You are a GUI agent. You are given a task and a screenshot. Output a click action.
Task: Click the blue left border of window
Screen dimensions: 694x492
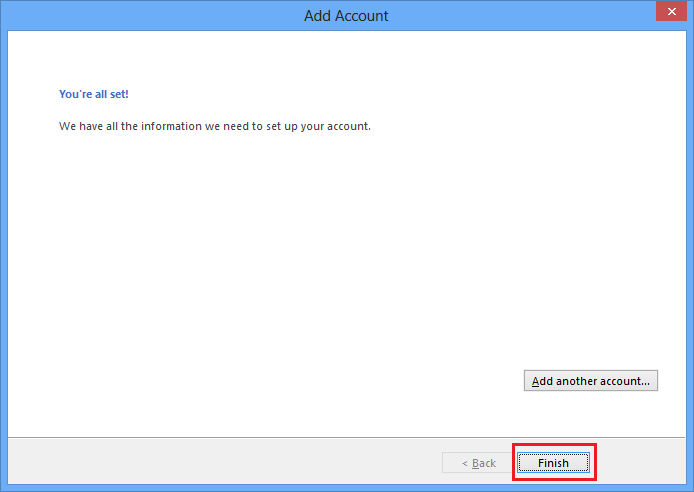3,250
